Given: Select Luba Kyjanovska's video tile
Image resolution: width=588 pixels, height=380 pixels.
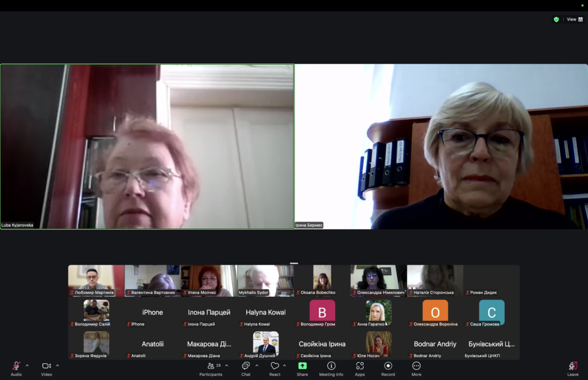Looking at the screenshot, I should point(147,146).
